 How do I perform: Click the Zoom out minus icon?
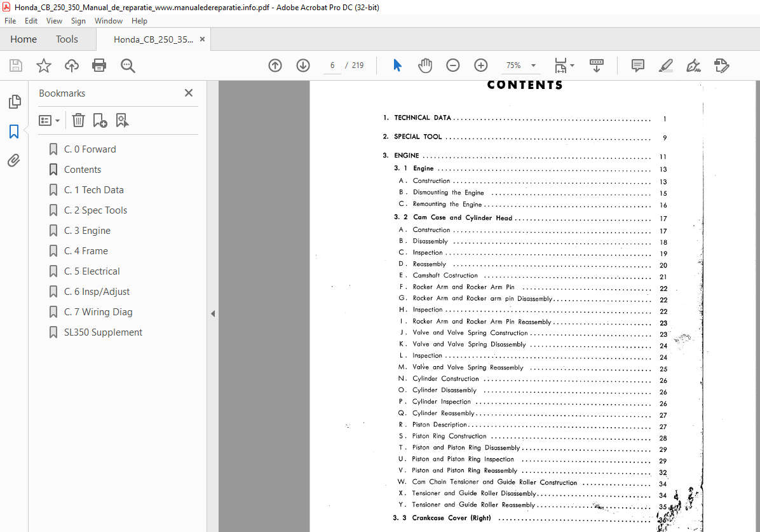coord(452,65)
